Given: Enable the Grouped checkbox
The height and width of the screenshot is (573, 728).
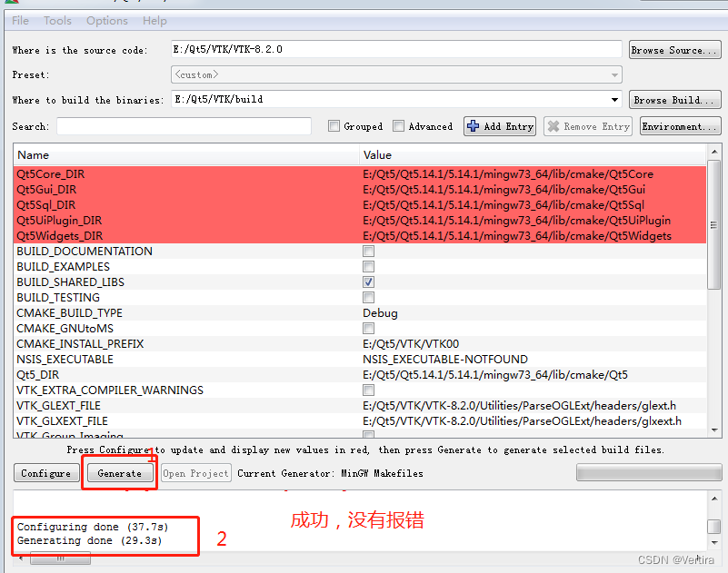Looking at the screenshot, I should coord(334,126).
